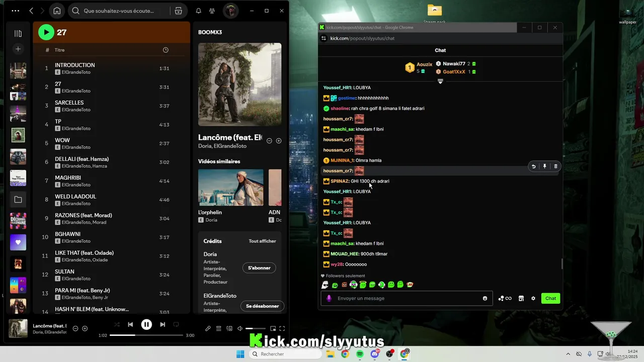Screen dimensions: 644x362
Task: Open the Windows Start menu
Action: (x=240, y=354)
